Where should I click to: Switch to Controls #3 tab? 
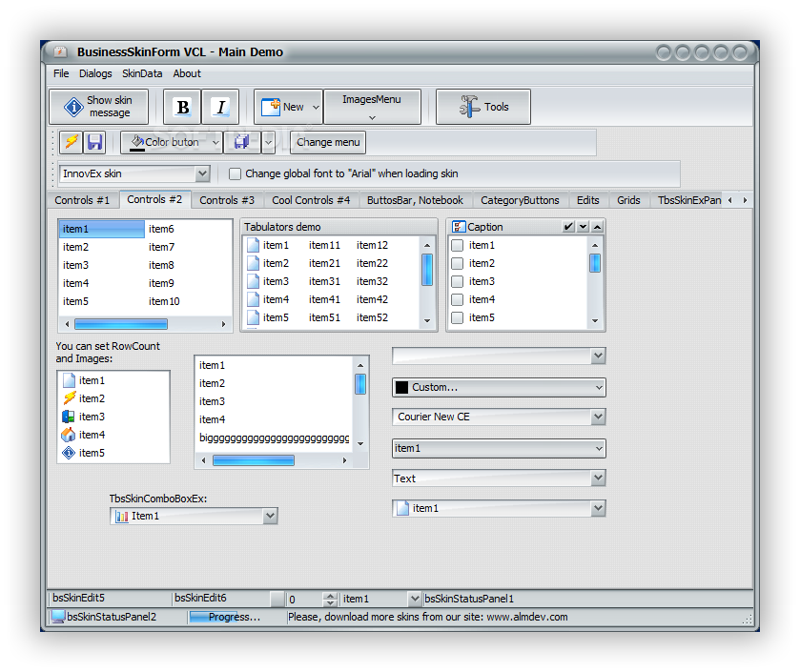point(227,200)
